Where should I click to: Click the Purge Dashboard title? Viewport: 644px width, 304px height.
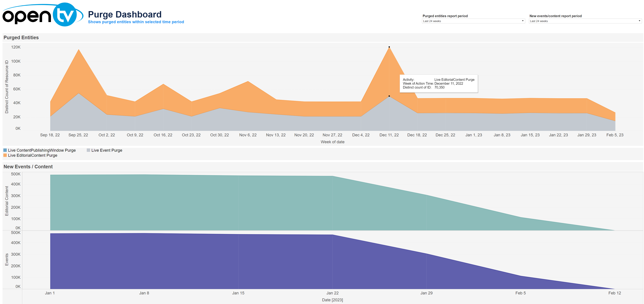click(x=124, y=14)
